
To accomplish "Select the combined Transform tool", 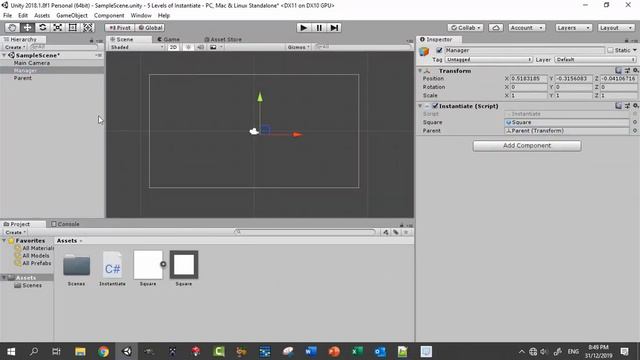I will [88, 27].
